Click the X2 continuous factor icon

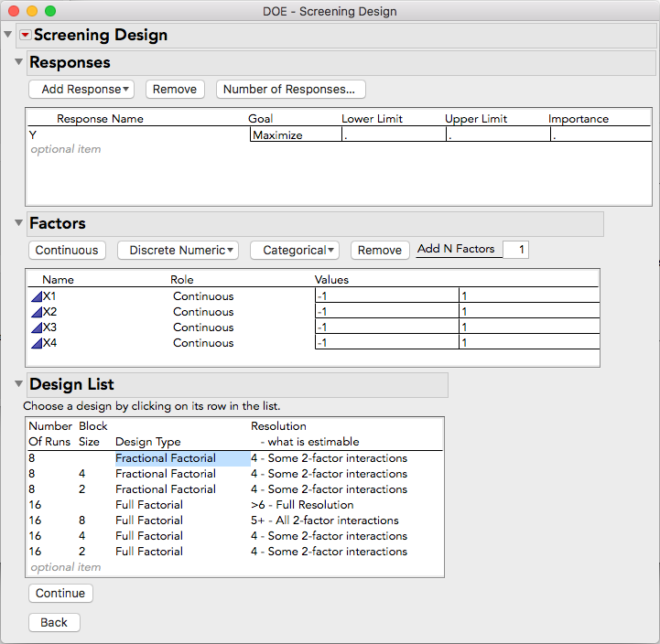pyautogui.click(x=36, y=312)
